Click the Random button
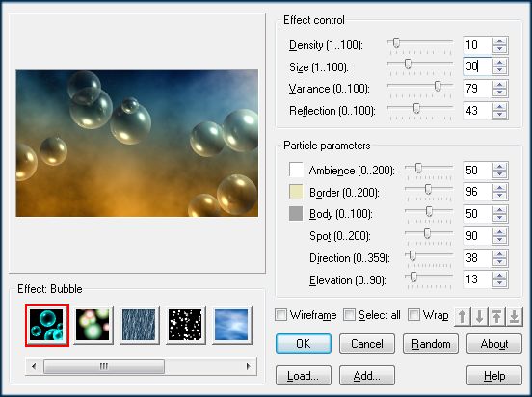Image resolution: width=532 pixels, height=397 pixels. tap(431, 344)
